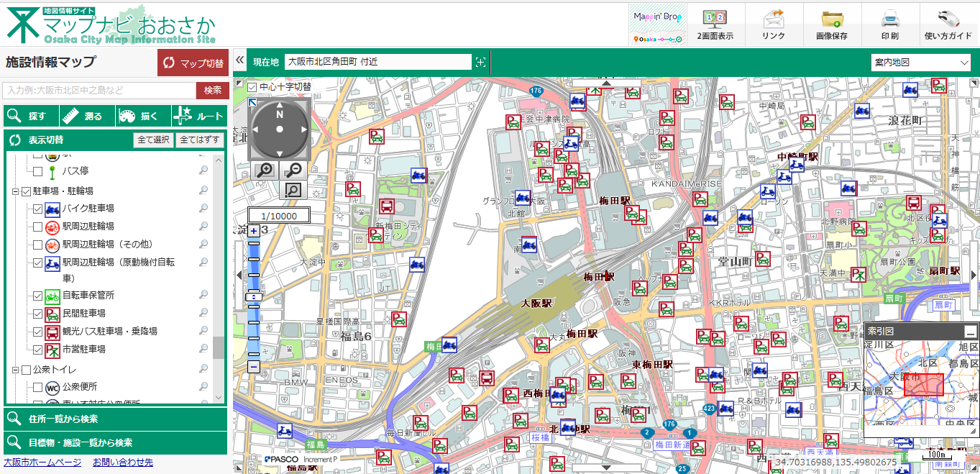Uncheck 駐車場・駐輪場 group checkbox
The height and width of the screenshot is (474, 980).
pyautogui.click(x=26, y=191)
